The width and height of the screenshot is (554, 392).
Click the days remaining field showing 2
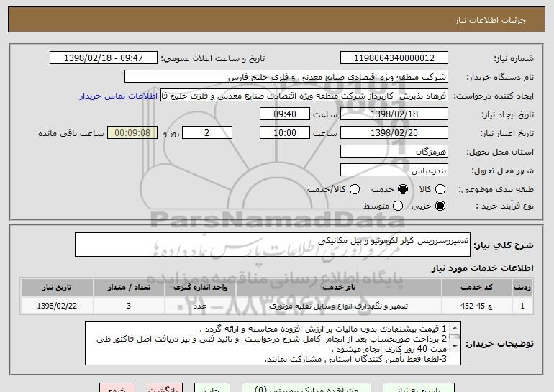pyautogui.click(x=207, y=133)
